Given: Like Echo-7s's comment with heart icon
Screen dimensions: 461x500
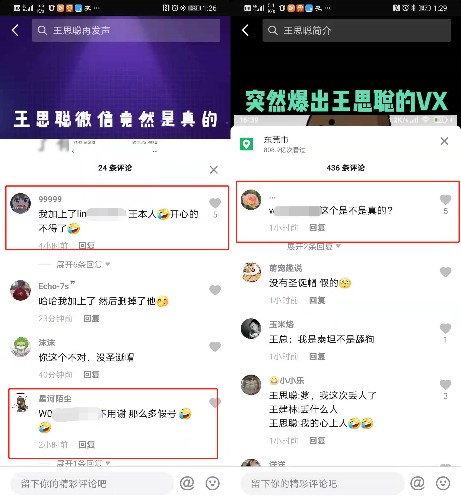Looking at the screenshot, I should [x=215, y=290].
